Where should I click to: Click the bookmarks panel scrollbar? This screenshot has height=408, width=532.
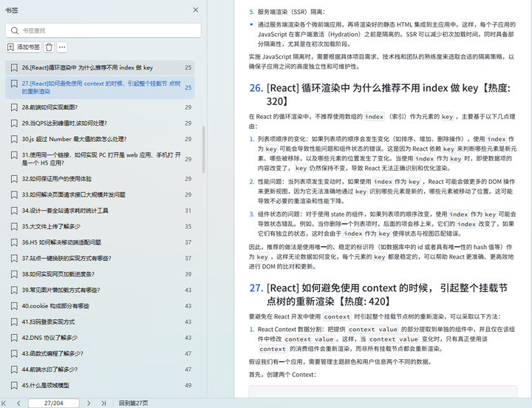point(204,150)
